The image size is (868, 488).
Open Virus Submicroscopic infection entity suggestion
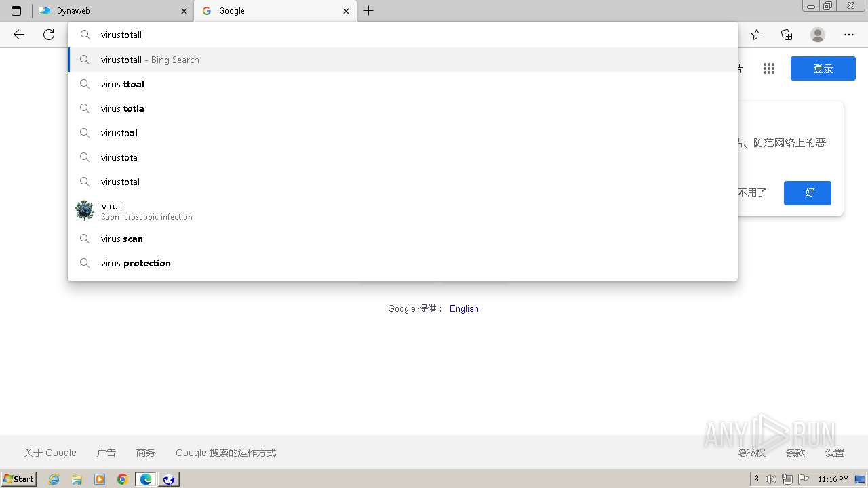click(403, 210)
